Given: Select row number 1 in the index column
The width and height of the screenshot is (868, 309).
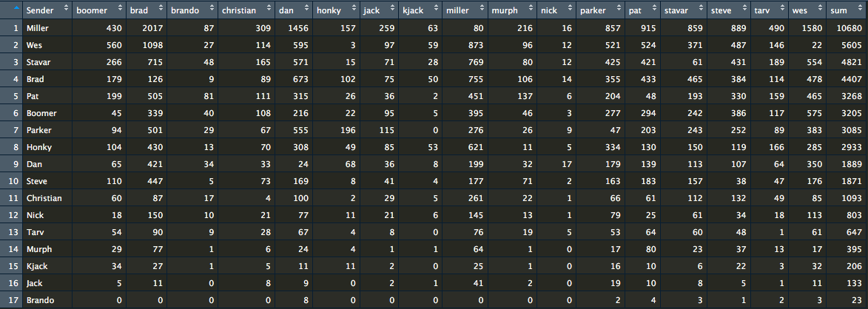Looking at the screenshot, I should pos(10,28).
